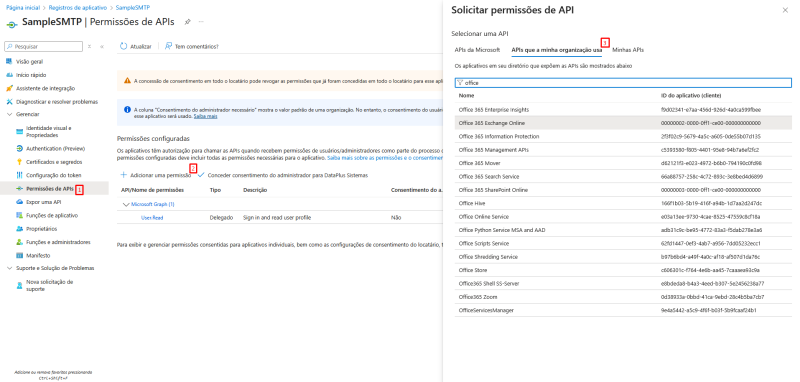Open the Saiba mais link in info banner
Image resolution: width=800 pixels, height=382 pixels.
(x=206, y=116)
